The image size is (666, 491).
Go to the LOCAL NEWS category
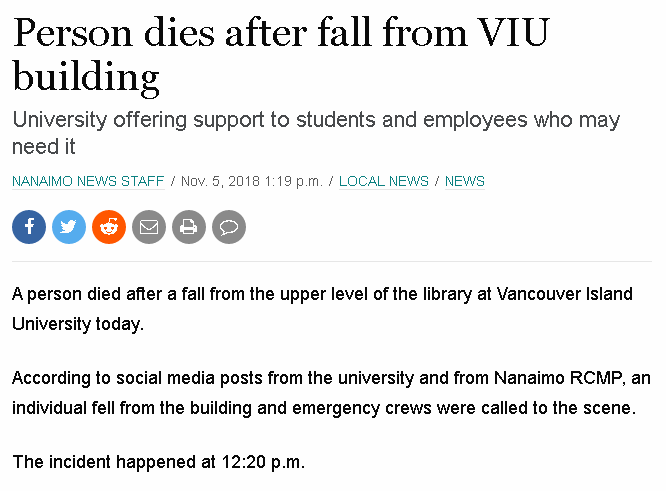[x=384, y=181]
